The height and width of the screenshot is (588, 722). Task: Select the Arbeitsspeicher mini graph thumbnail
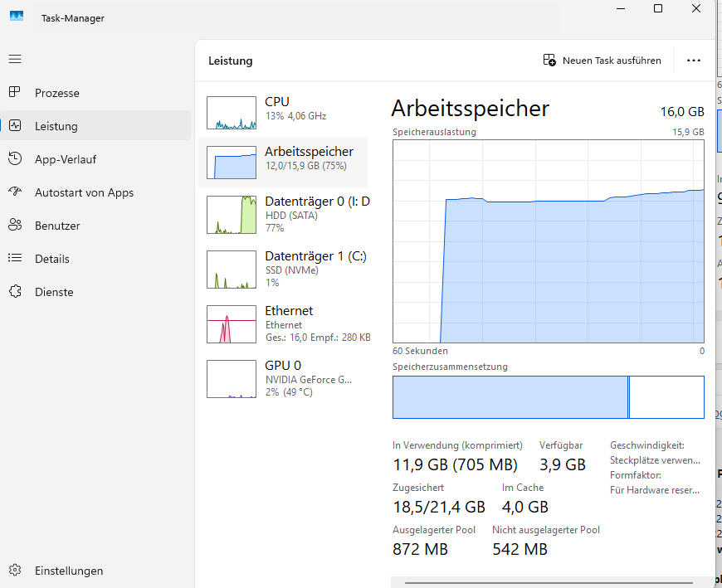[x=232, y=163]
